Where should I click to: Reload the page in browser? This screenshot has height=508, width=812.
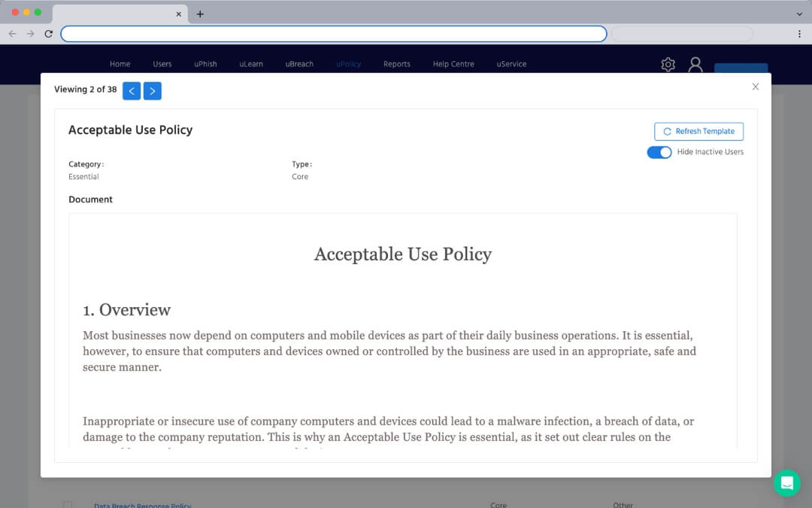(x=49, y=34)
